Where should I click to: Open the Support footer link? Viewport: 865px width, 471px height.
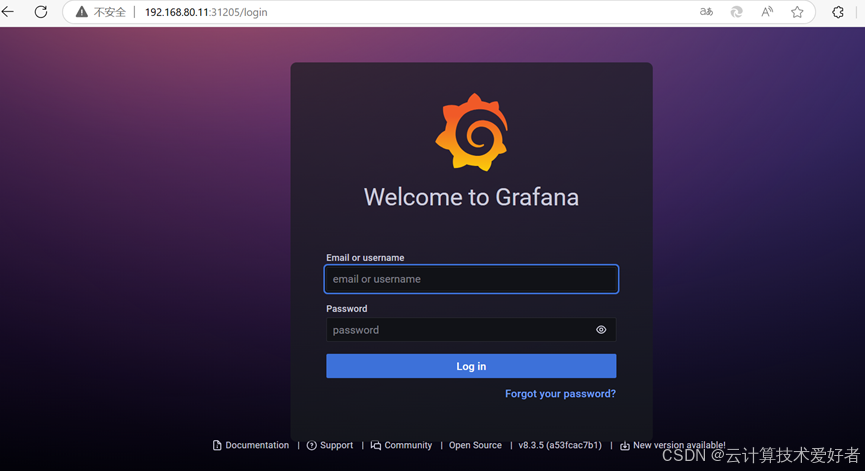click(x=330, y=445)
